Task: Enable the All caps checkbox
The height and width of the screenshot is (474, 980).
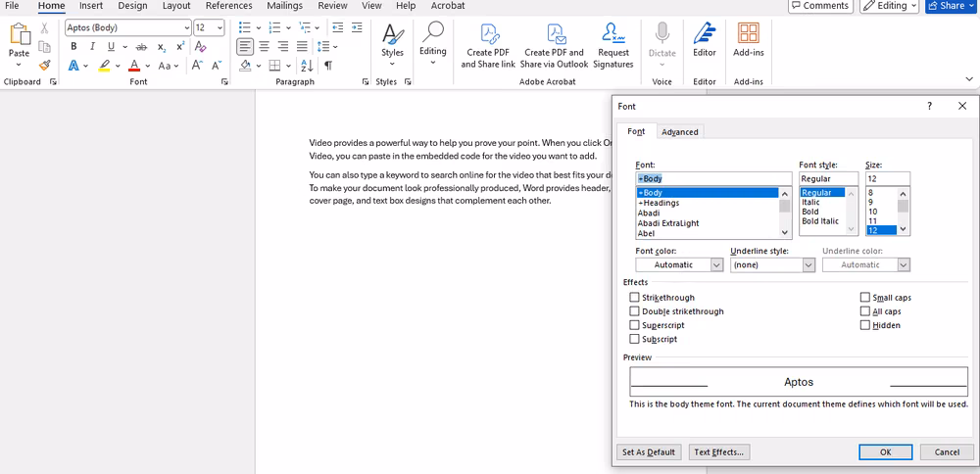Action: [865, 311]
